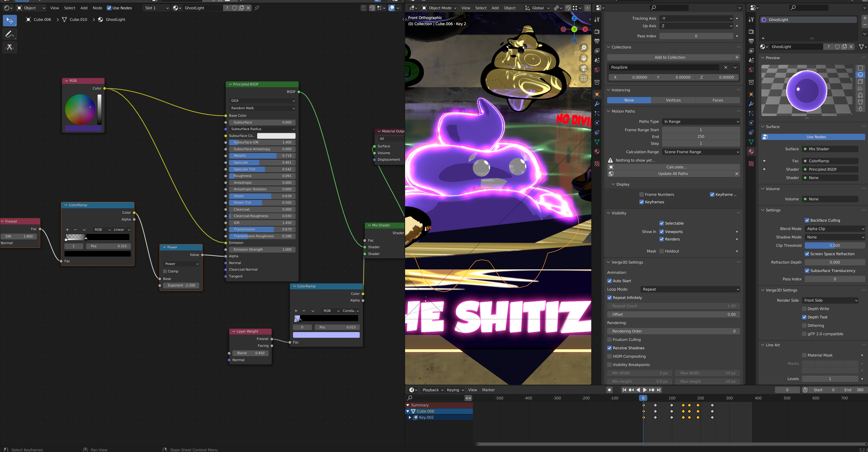The height and width of the screenshot is (452, 868).
Task: Click the viewport pan hand gizmo
Action: tap(584, 58)
